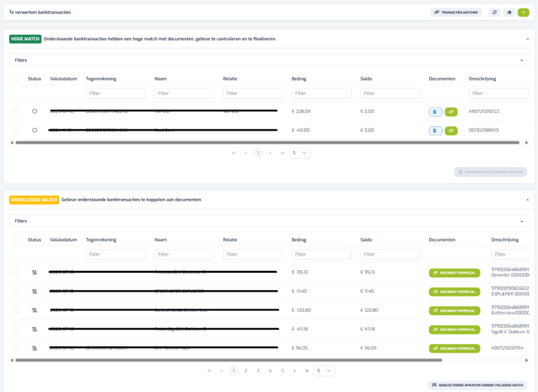Go to page 5 in Onvolledige Match pager
This screenshot has height=392, width=538.
tap(282, 371)
